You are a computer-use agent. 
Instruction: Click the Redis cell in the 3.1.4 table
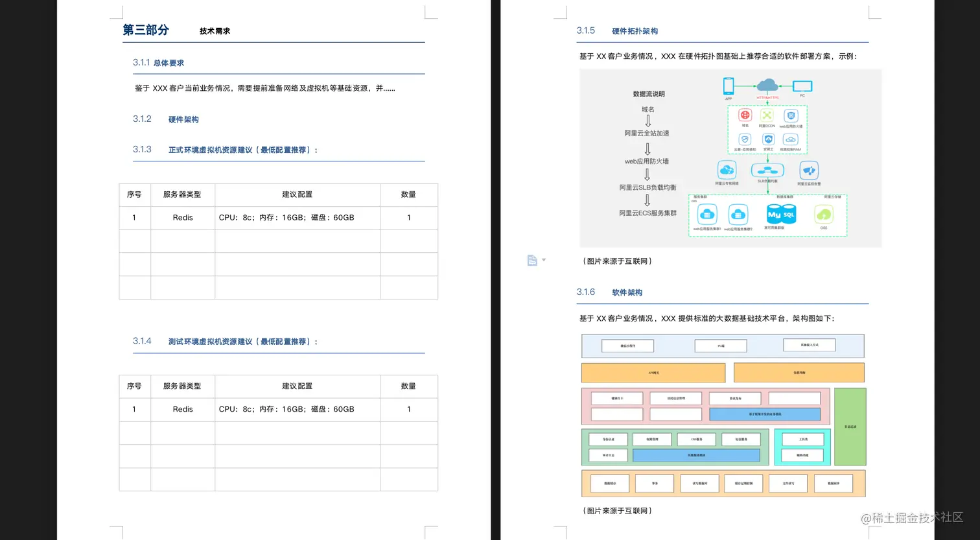pos(183,410)
